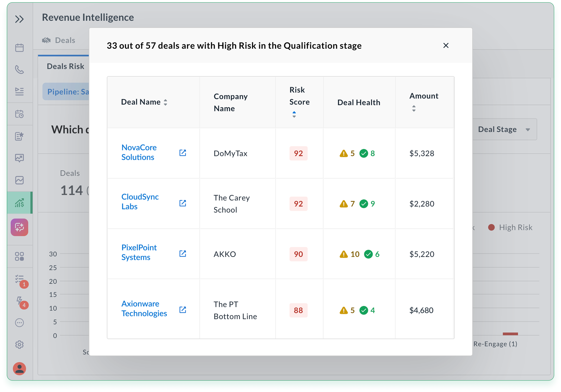Open the calendar icon in sidebar
The width and height of the screenshot is (561, 392).
click(x=19, y=48)
